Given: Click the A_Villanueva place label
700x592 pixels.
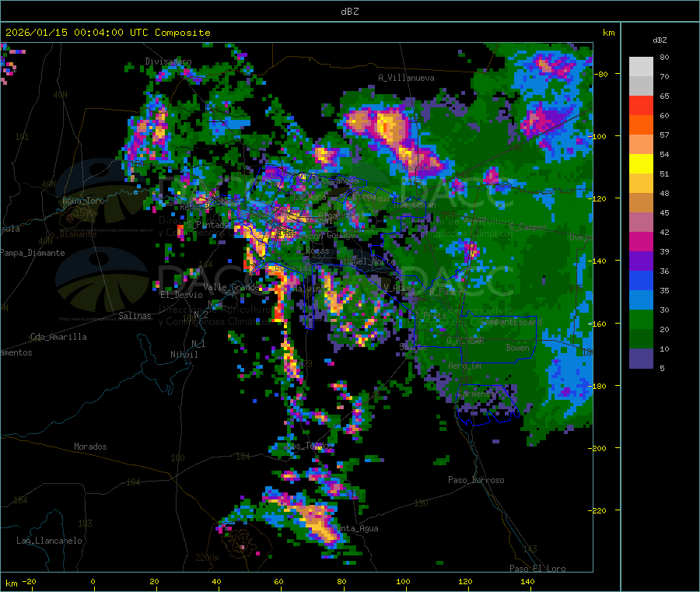Looking at the screenshot, I should click(x=406, y=78).
